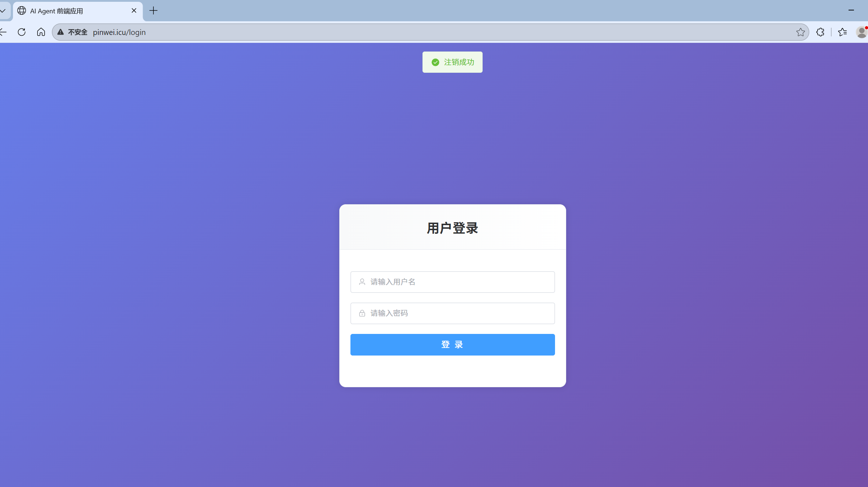Select the AI Agent 前端应用 tab
Image resolution: width=868 pixels, height=487 pixels.
pyautogui.click(x=78, y=11)
